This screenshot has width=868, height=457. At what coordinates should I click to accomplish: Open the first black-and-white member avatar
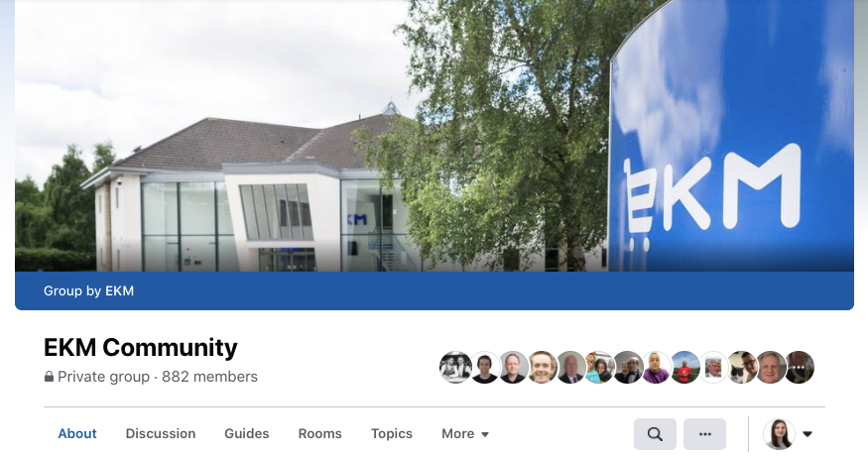pos(455,368)
